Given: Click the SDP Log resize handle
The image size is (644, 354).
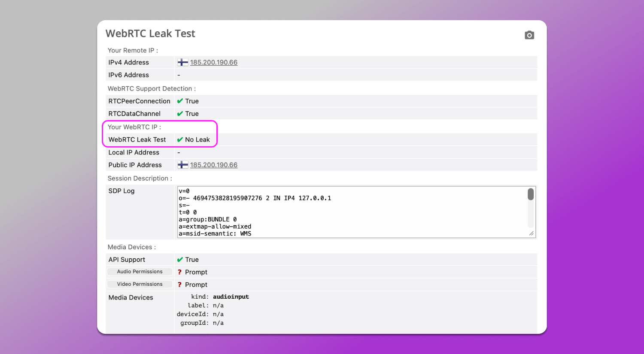Looking at the screenshot, I should coord(532,233).
